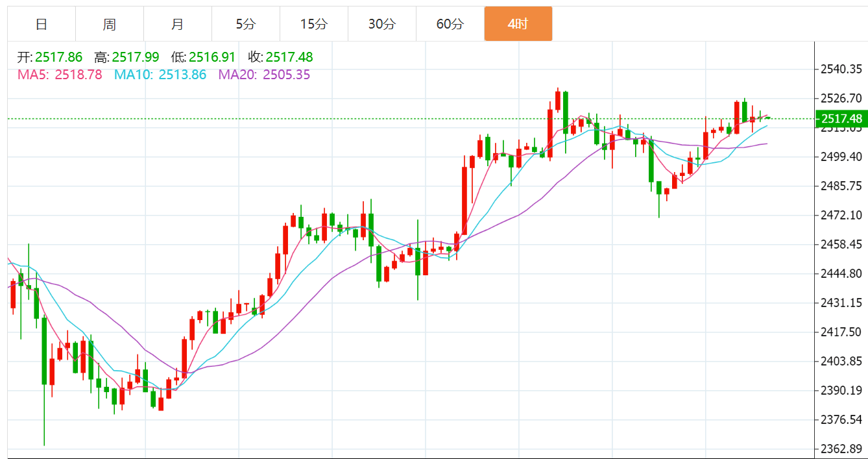Switch to the 日 daily chart tab
The height and width of the screenshot is (459, 868).
click(x=42, y=24)
